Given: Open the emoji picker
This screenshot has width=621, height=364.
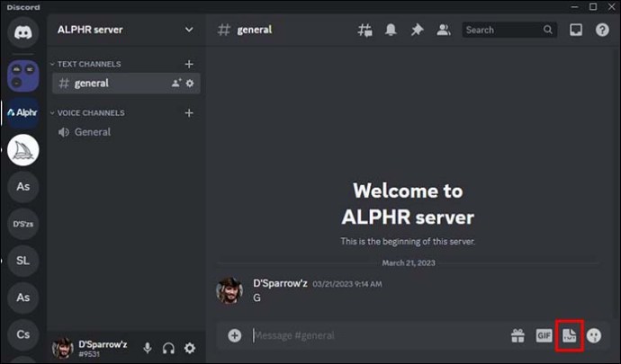Looking at the screenshot, I should (594, 335).
